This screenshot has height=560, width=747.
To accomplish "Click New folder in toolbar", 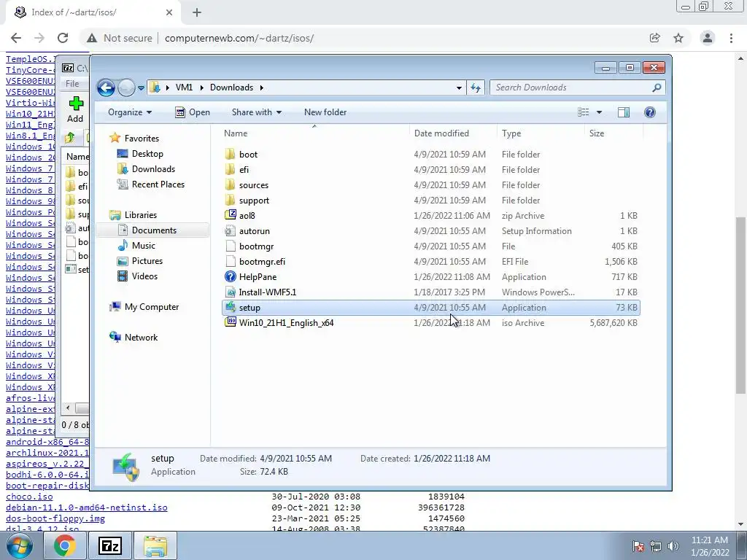I will coord(325,112).
